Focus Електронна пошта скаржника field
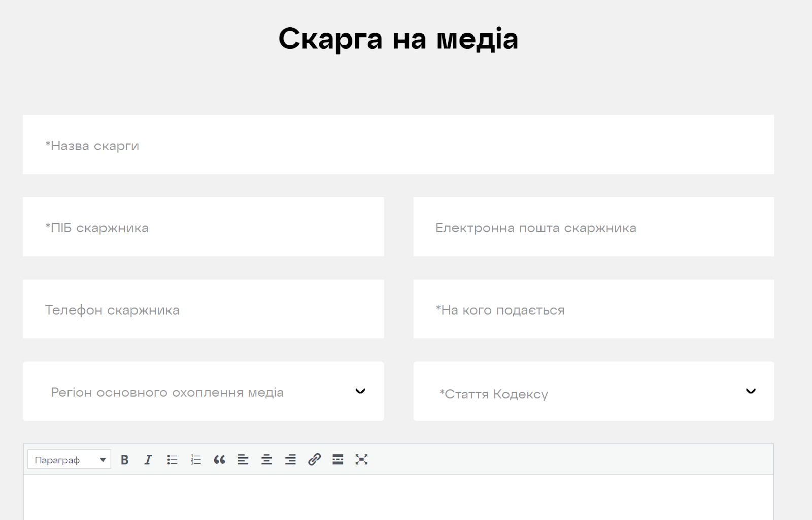 coord(594,227)
